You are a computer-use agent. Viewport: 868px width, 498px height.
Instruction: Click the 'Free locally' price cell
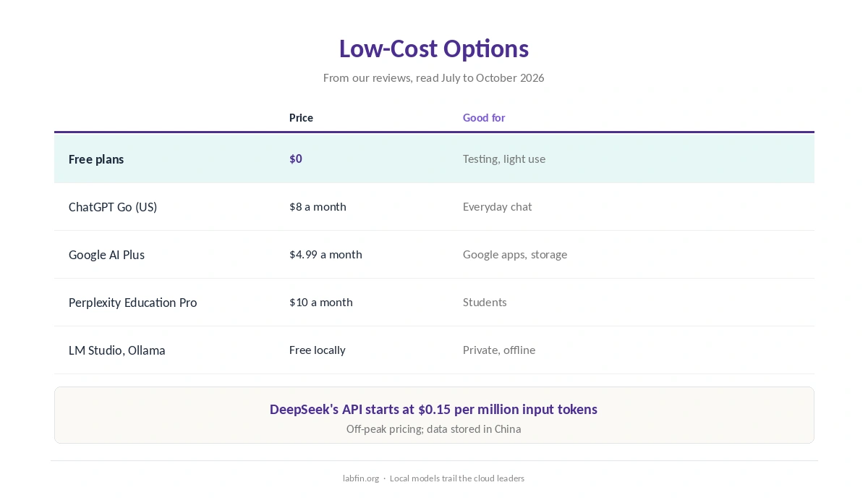tap(318, 350)
